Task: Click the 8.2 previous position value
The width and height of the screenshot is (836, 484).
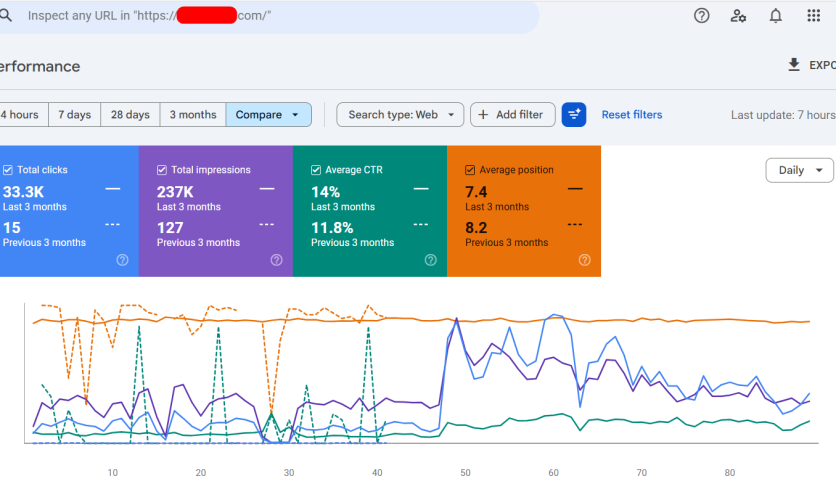Action: [x=476, y=228]
